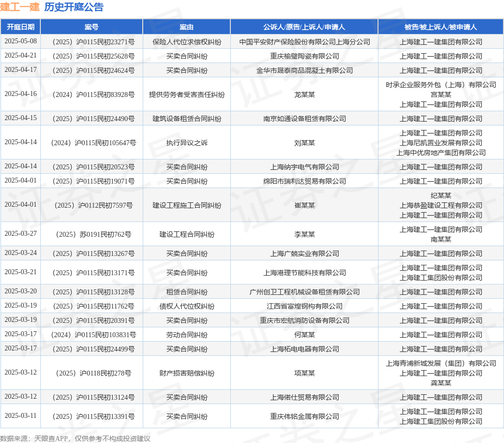
Task: Click the 开庭日期 column header
Action: tap(21, 27)
